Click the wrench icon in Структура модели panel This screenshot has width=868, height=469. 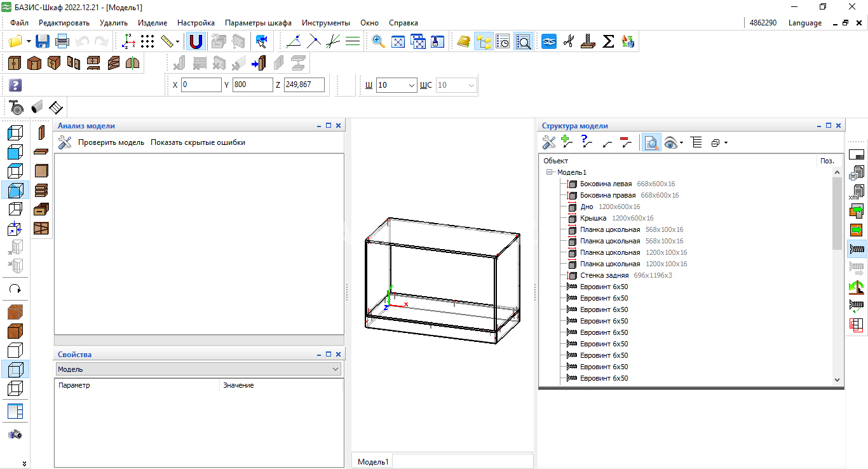548,143
